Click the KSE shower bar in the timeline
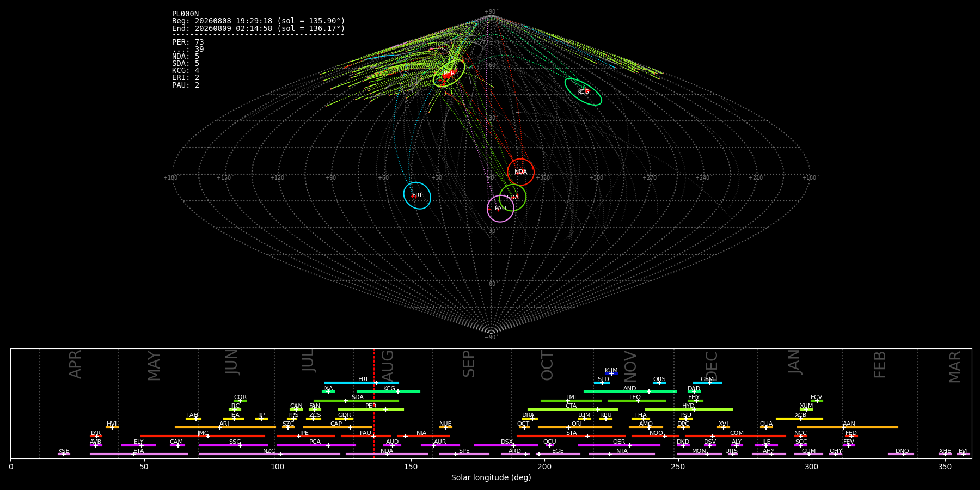This screenshot has width=980, height=490. pyautogui.click(x=64, y=454)
